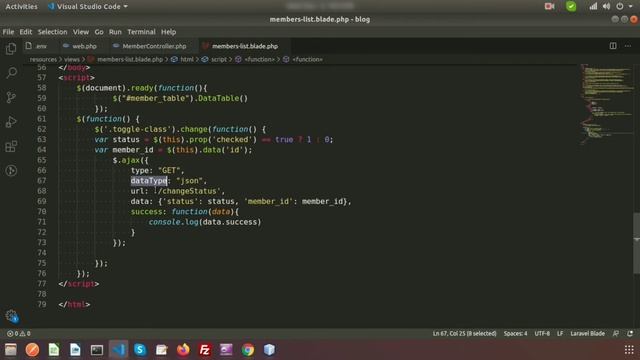Viewport: 640px width, 360px height.
Task: Open the Extensions view
Action: 11,146
